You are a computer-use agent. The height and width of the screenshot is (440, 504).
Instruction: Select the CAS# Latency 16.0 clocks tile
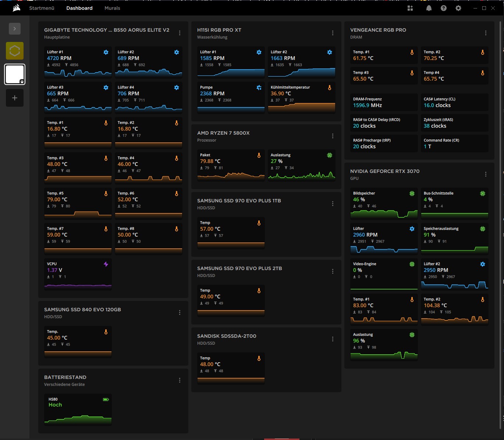point(455,102)
